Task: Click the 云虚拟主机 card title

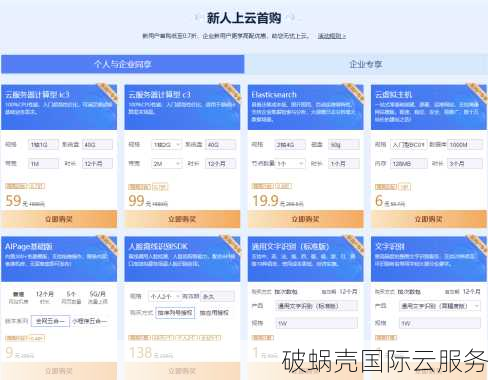Action: [394, 94]
